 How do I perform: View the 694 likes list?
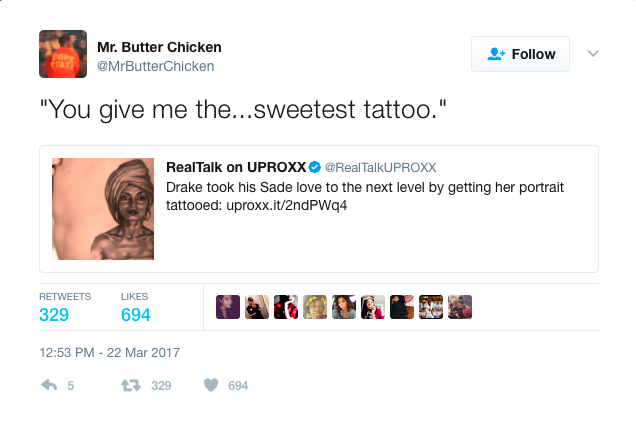135,315
